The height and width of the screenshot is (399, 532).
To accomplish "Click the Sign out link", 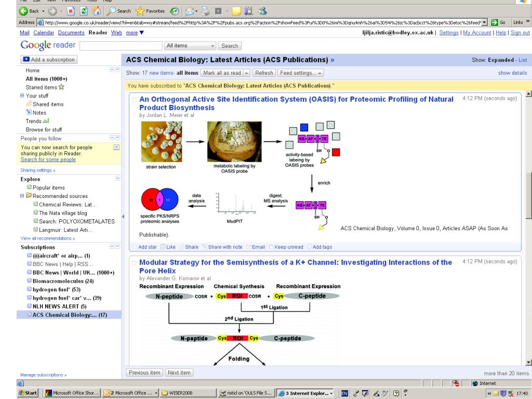I will (520, 33).
